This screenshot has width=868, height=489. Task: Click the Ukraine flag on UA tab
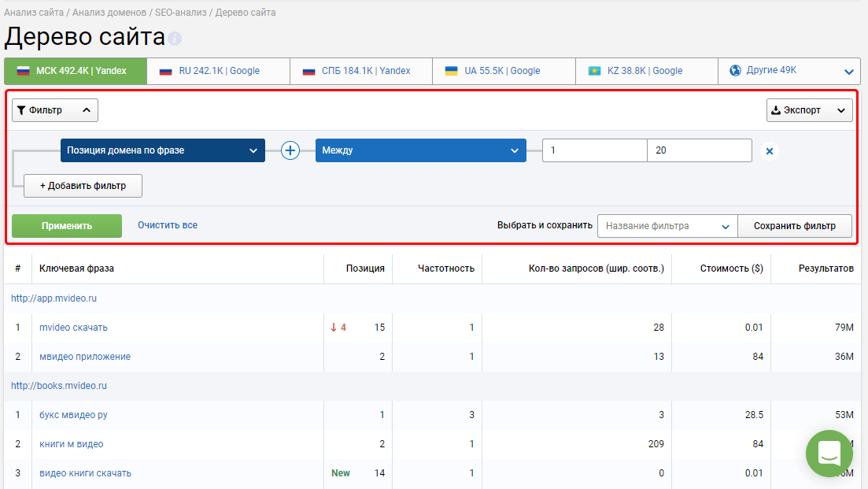(x=452, y=71)
